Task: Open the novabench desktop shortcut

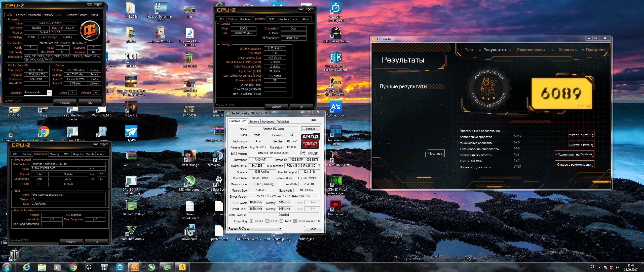Action: (190, 232)
